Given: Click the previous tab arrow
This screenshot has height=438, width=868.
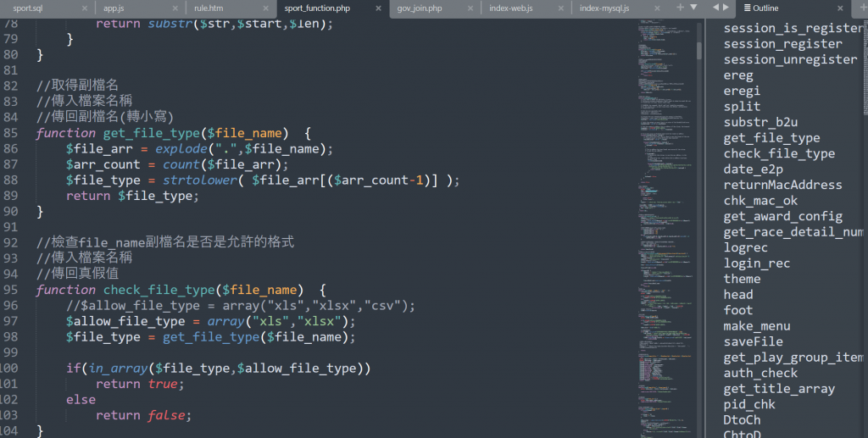Looking at the screenshot, I should click(715, 7).
